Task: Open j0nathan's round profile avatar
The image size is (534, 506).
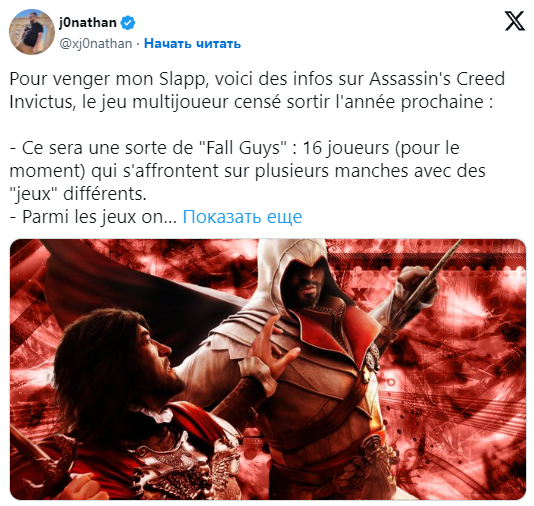Action: tap(32, 32)
